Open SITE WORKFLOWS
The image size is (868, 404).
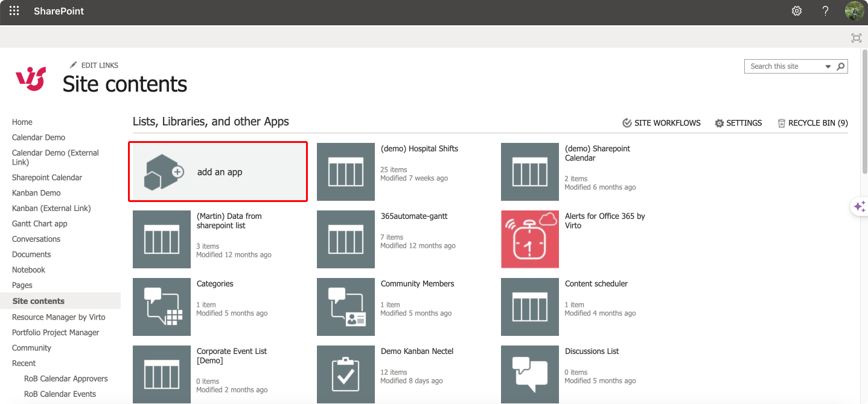(x=662, y=123)
